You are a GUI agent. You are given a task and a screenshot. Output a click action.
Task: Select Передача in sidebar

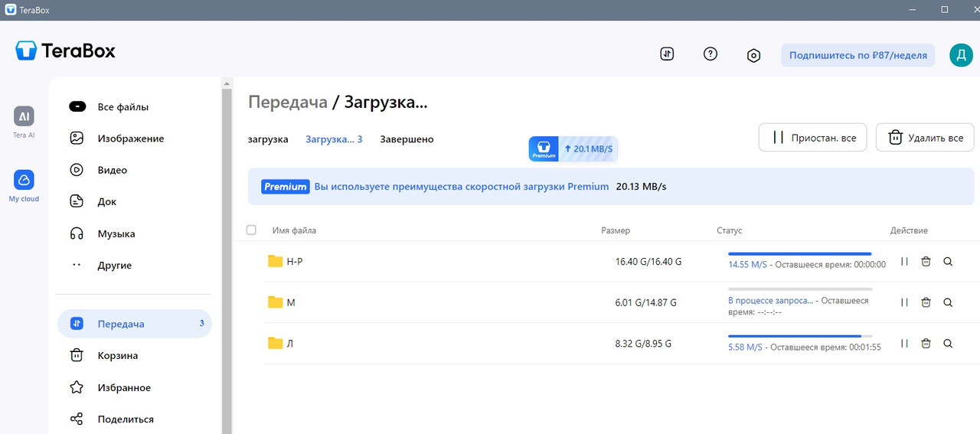134,324
